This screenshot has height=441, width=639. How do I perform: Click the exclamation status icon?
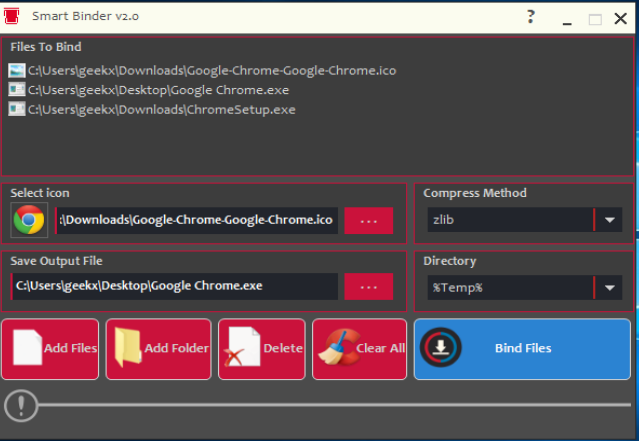click(21, 406)
